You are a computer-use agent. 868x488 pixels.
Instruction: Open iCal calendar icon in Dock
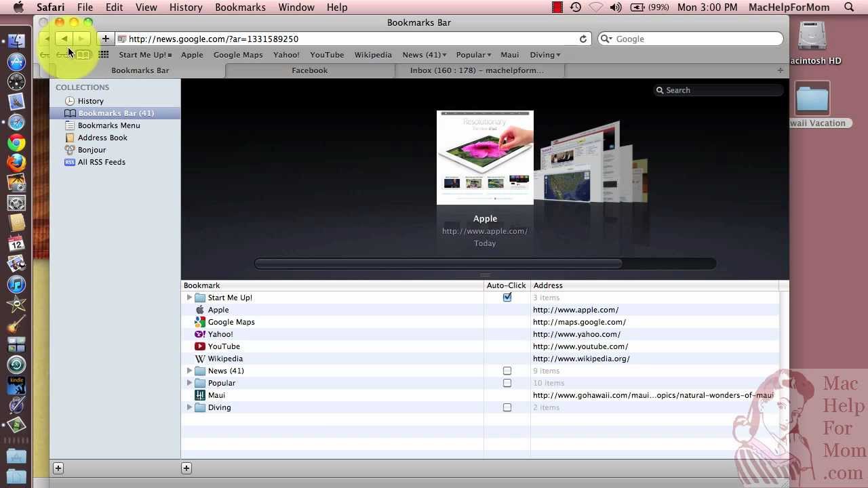16,244
